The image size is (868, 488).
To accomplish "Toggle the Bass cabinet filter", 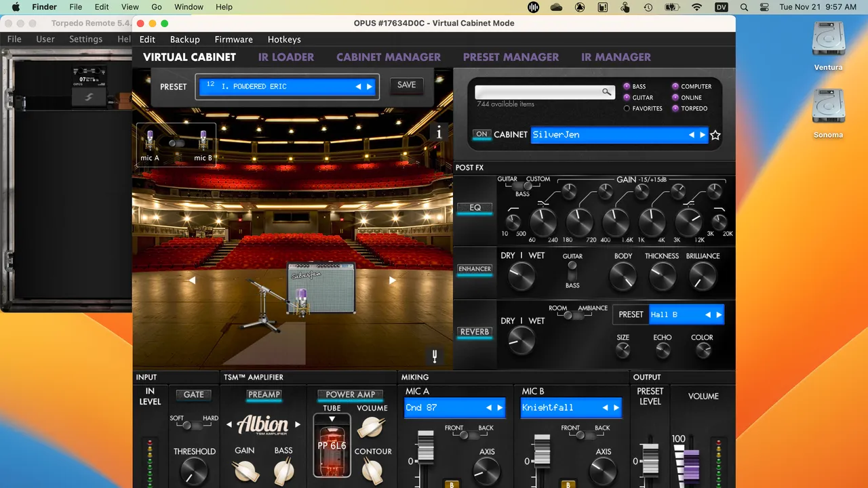I will 627,87.
